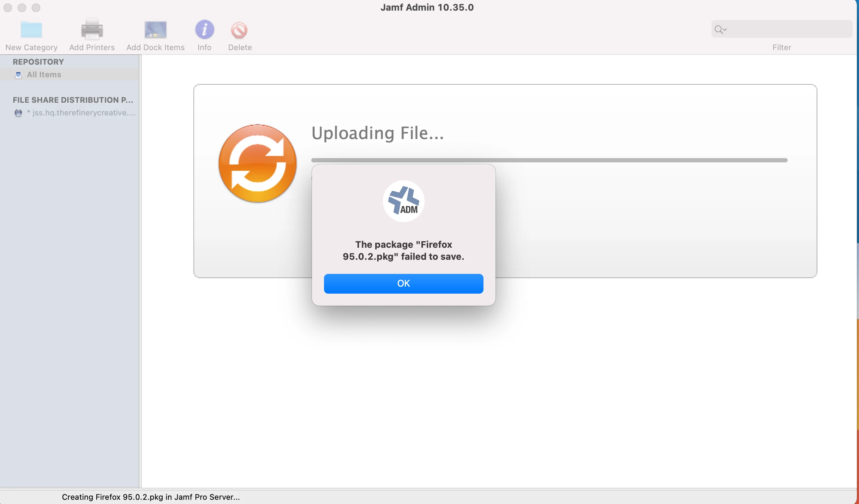
Task: Click inside the Filter search field
Action: pyautogui.click(x=782, y=29)
